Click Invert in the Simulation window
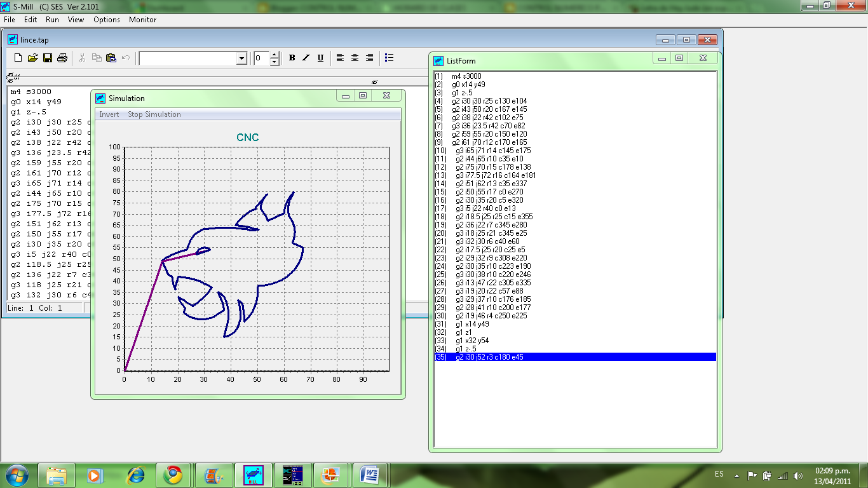Image resolution: width=868 pixels, height=488 pixels. 109,114
